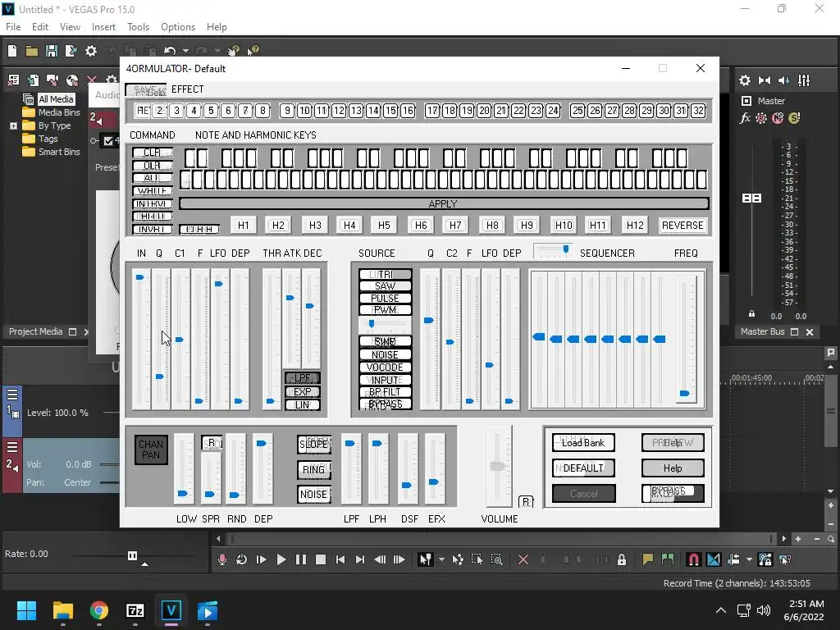Select the SAW source waveform
This screenshot has height=630, width=840.
tap(386, 286)
